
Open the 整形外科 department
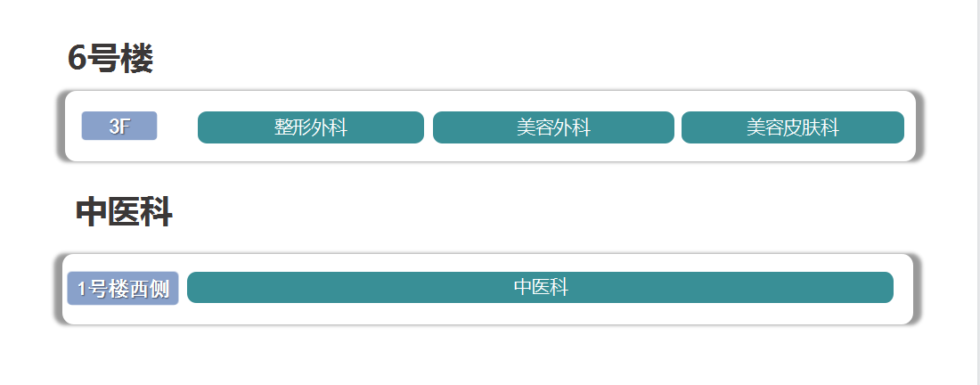(311, 127)
